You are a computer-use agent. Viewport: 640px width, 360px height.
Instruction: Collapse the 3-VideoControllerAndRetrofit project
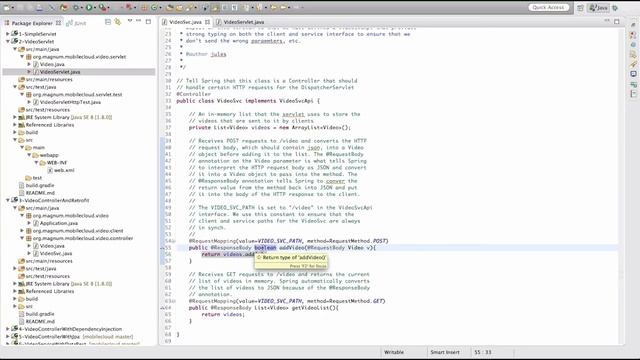pyautogui.click(x=8, y=200)
